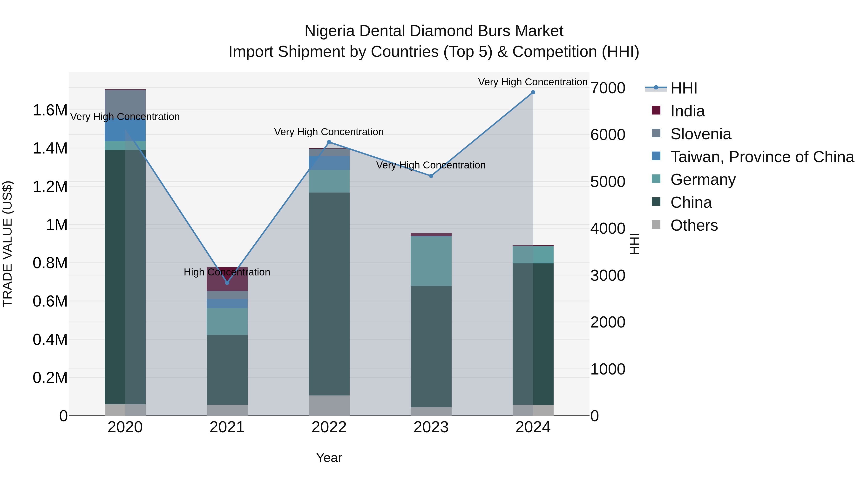Click the 0.2M left axis tick
868x488 pixels.
[50, 378]
